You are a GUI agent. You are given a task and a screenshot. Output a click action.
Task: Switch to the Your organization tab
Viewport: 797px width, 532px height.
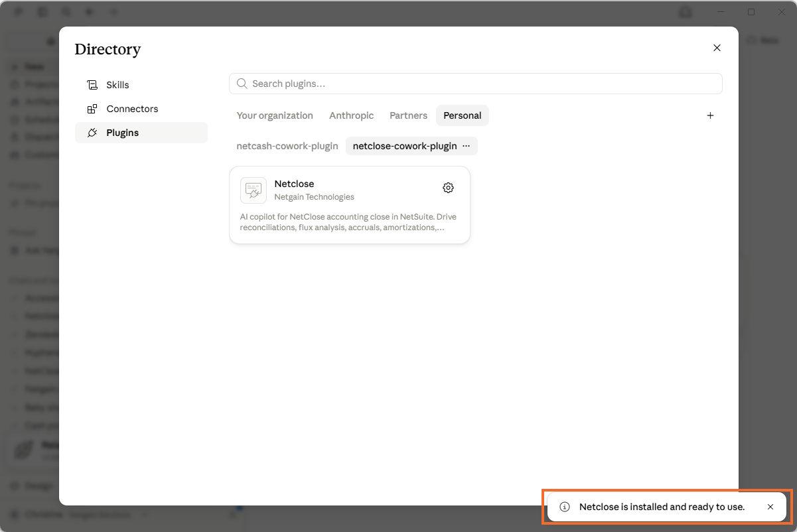click(x=275, y=115)
